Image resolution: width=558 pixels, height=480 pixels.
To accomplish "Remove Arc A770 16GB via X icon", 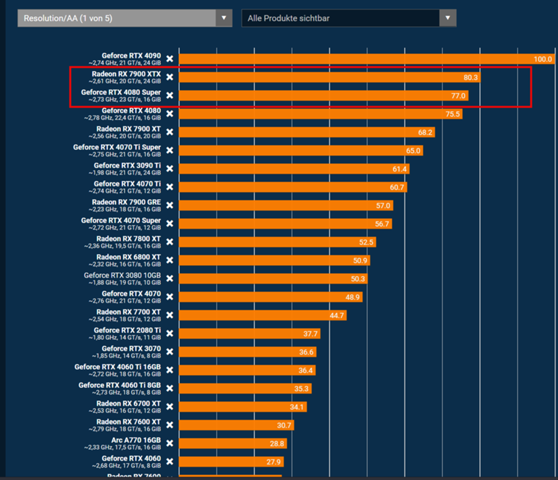I will [x=170, y=443].
